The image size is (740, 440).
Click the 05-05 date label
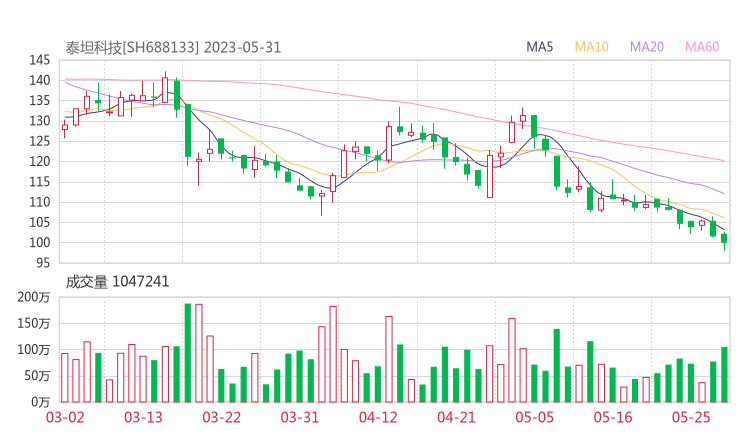tap(535, 417)
